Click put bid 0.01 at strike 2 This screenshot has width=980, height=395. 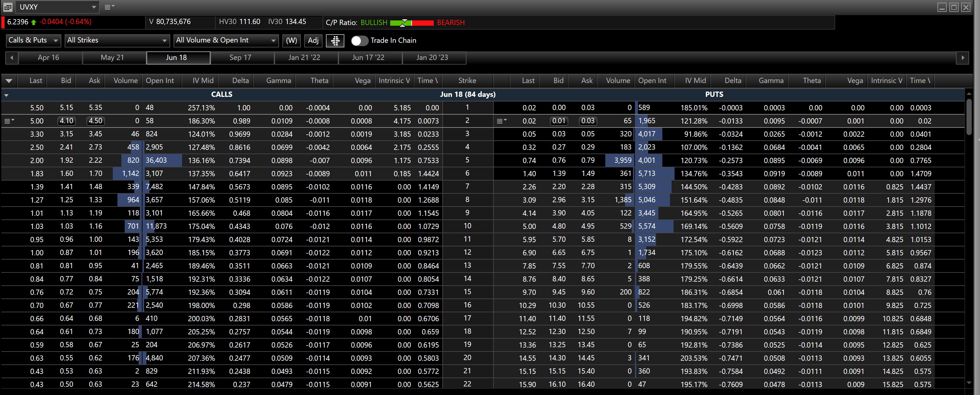(559, 121)
